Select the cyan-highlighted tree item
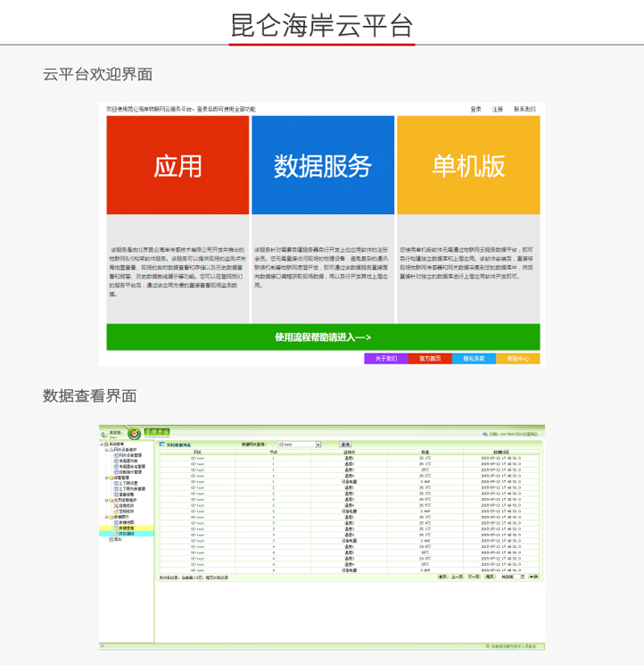 point(127,534)
